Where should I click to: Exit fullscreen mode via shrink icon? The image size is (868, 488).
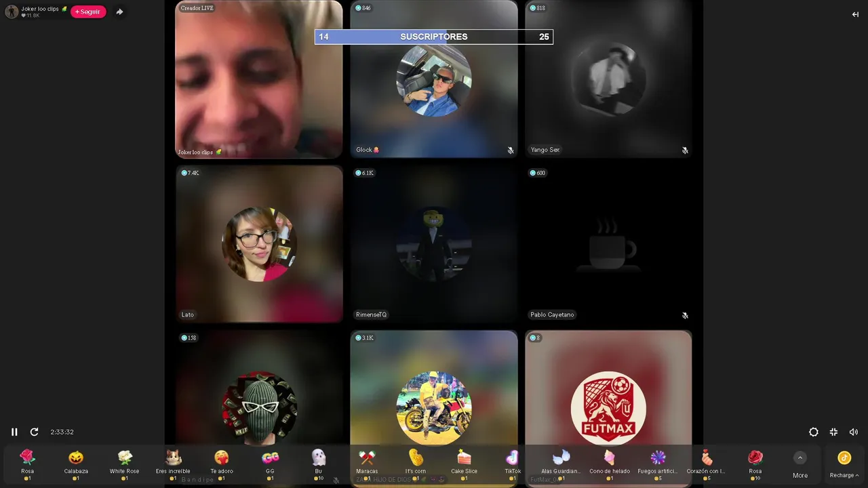tap(833, 432)
